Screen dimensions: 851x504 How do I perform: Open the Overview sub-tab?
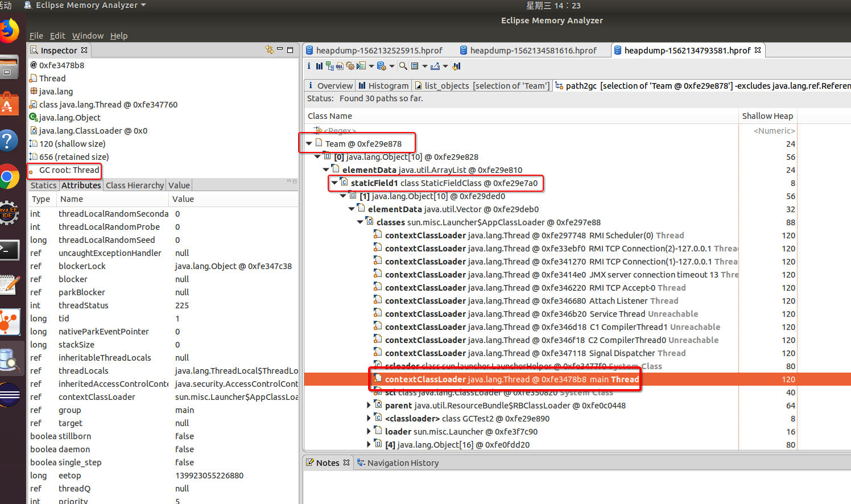pos(330,85)
